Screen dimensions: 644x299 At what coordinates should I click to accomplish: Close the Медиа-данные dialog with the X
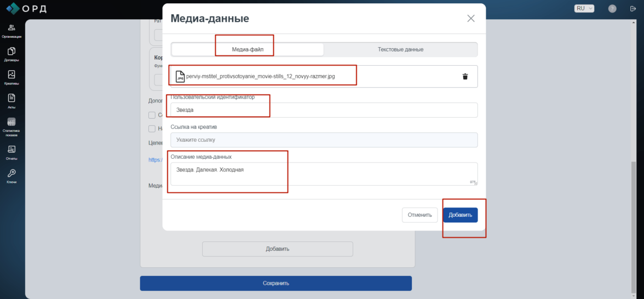(470, 19)
